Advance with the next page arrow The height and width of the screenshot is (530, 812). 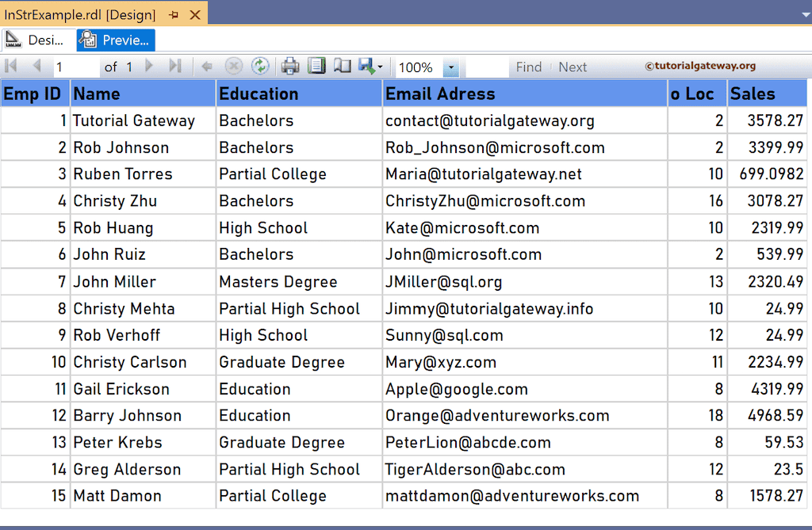pyautogui.click(x=149, y=67)
